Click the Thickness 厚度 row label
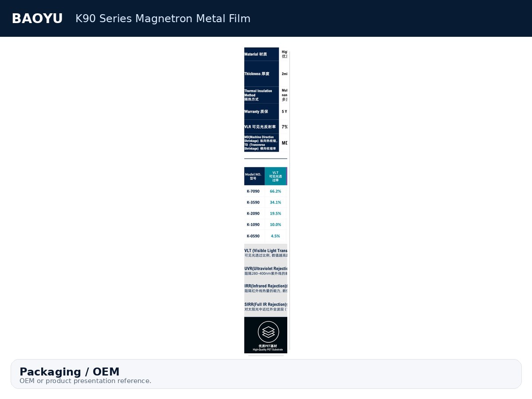This screenshot has width=532, height=399. (257, 74)
